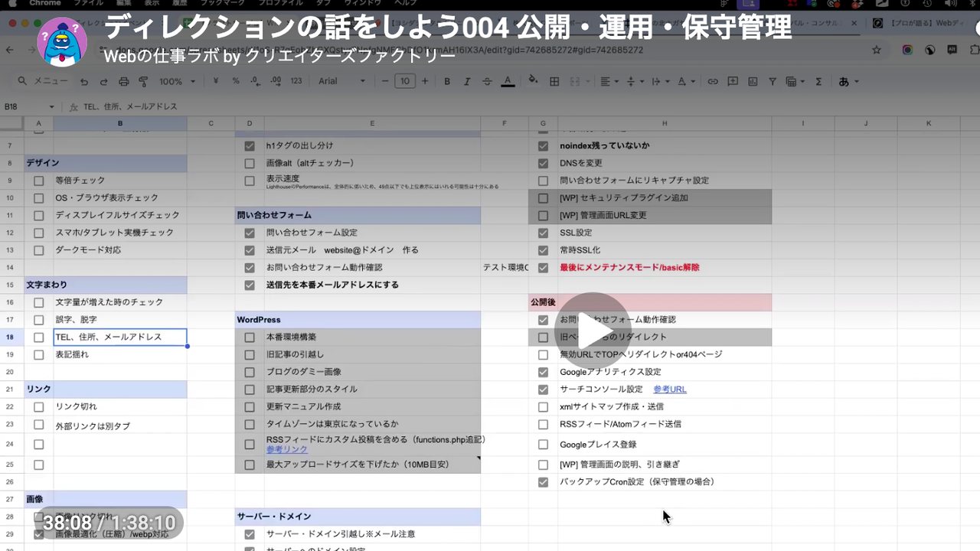Open the horizontal align dropdown
The width and height of the screenshot is (980, 551).
pyautogui.click(x=609, y=81)
